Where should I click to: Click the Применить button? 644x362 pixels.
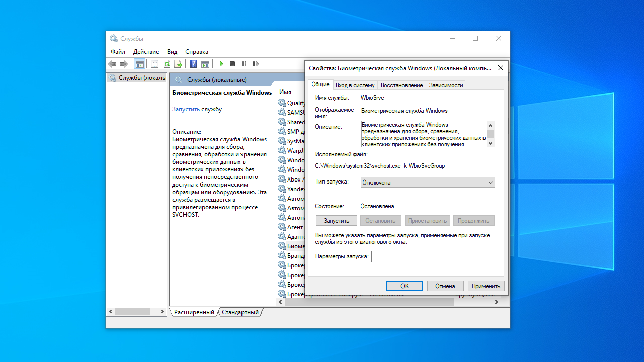pyautogui.click(x=486, y=286)
